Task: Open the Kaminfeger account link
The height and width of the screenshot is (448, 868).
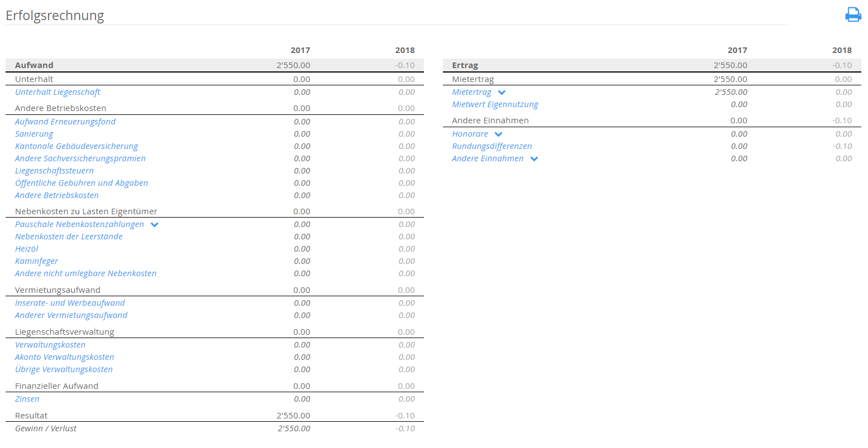Action: [x=36, y=261]
